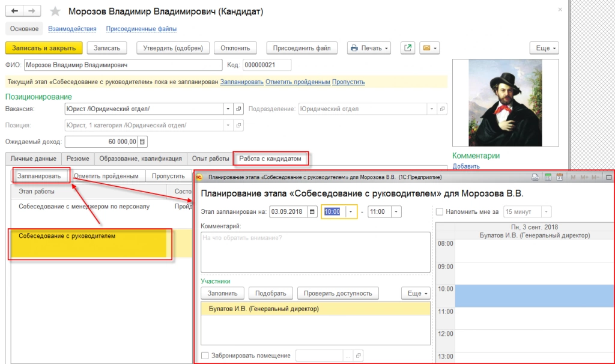Click the print preview icon in planning window title bar

click(535, 177)
